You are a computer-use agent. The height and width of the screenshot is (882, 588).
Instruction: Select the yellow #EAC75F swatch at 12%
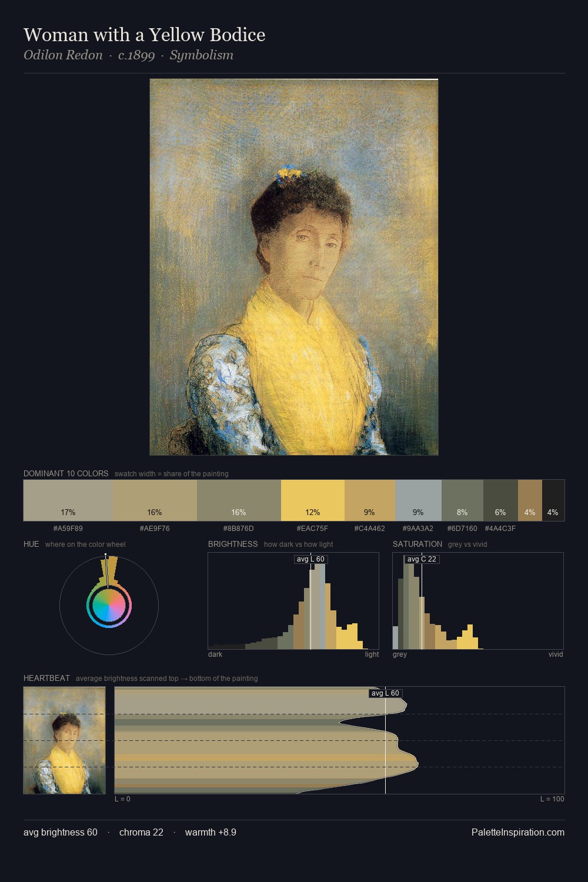pyautogui.click(x=313, y=500)
